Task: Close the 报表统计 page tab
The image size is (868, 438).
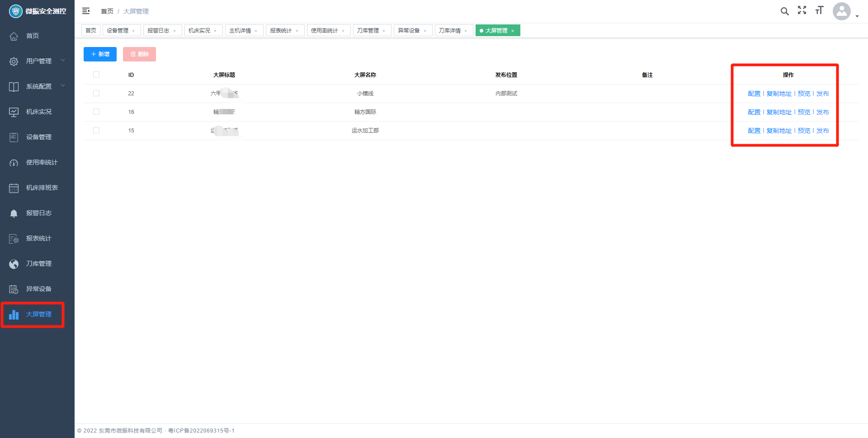Action: pyautogui.click(x=297, y=31)
